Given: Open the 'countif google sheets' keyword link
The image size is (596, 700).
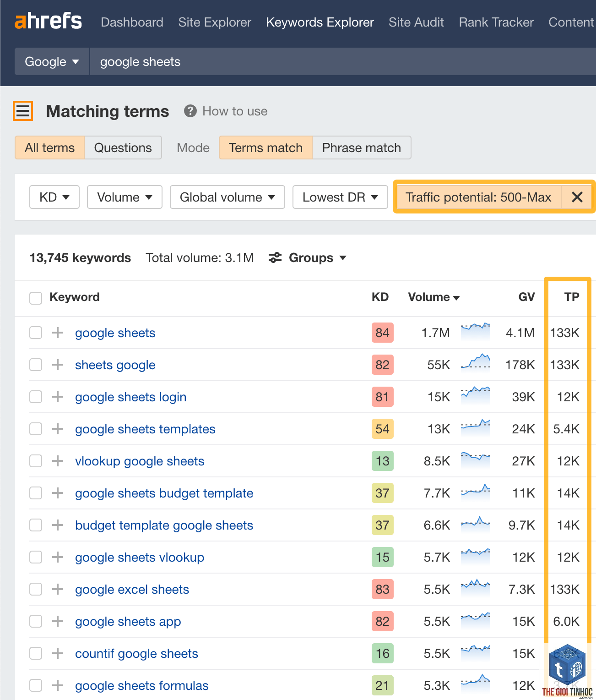Looking at the screenshot, I should pyautogui.click(x=136, y=654).
